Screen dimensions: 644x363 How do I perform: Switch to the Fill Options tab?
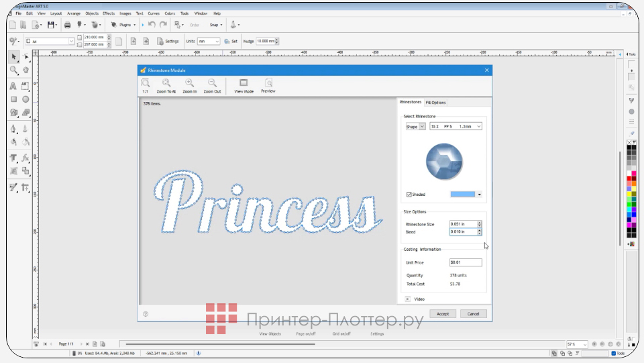pos(435,103)
